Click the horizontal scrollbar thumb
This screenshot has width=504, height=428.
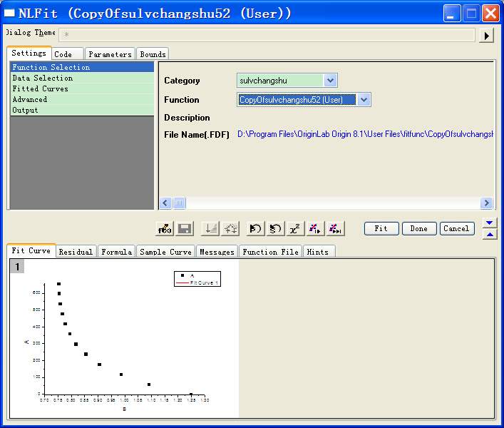point(180,203)
